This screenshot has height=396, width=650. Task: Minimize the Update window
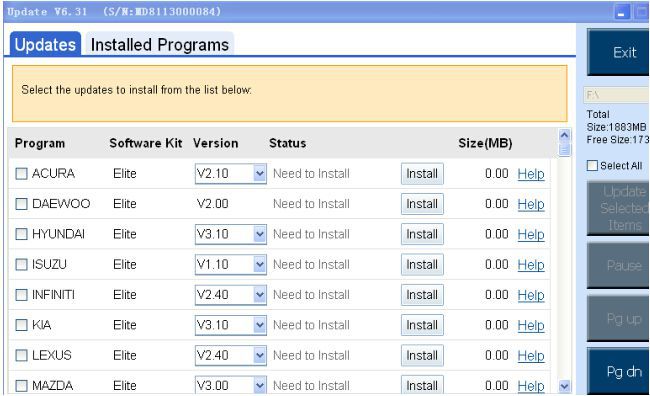coord(621,12)
